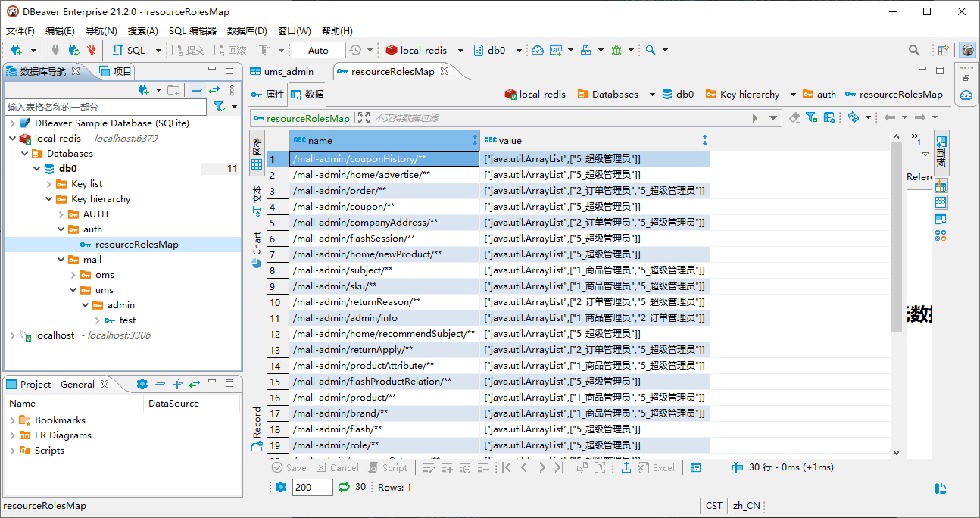Click the gear configuration icon near fetch size
The width and height of the screenshot is (980, 518).
[x=281, y=487]
